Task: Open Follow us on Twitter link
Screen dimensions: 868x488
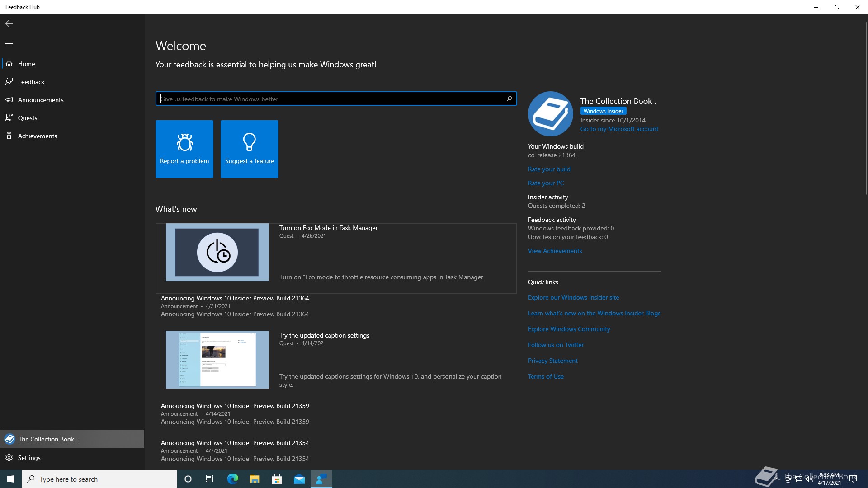Action: pos(556,345)
